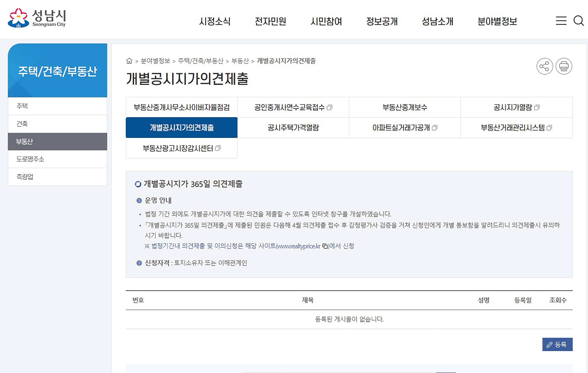Select 측량업 in left sidebar
This screenshot has height=373, width=588.
point(25,177)
